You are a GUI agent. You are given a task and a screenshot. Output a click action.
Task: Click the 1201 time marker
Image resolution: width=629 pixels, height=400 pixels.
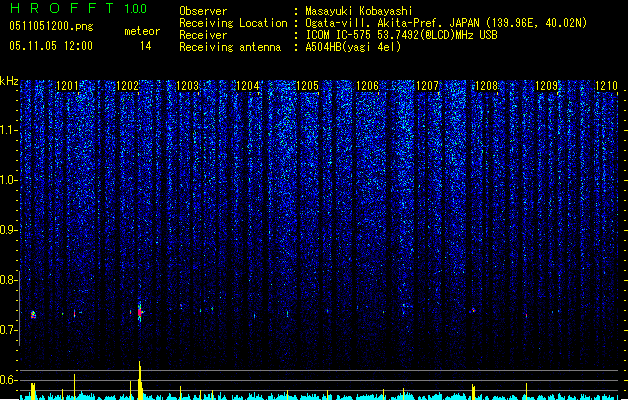tap(67, 86)
